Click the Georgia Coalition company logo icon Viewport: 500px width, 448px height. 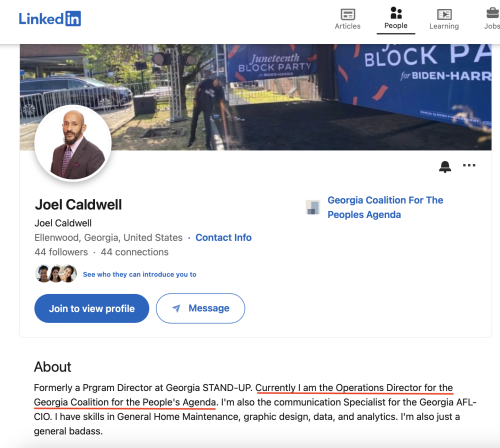point(313,207)
